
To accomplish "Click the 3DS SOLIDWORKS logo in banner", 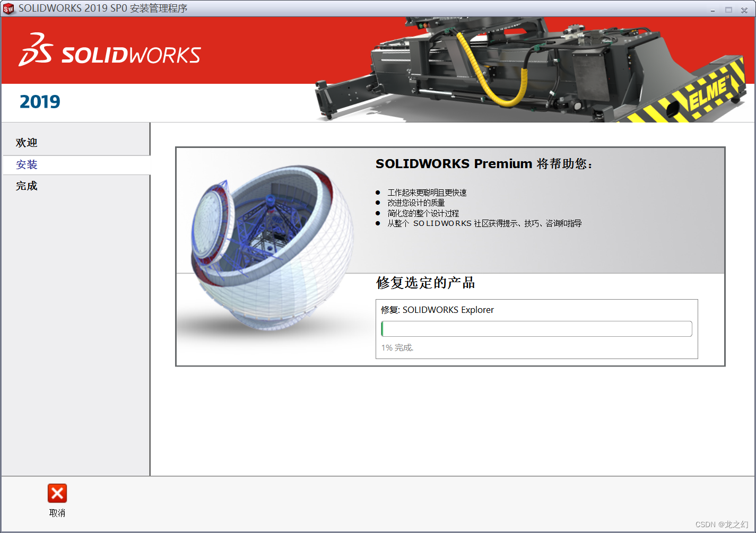I will click(x=110, y=50).
